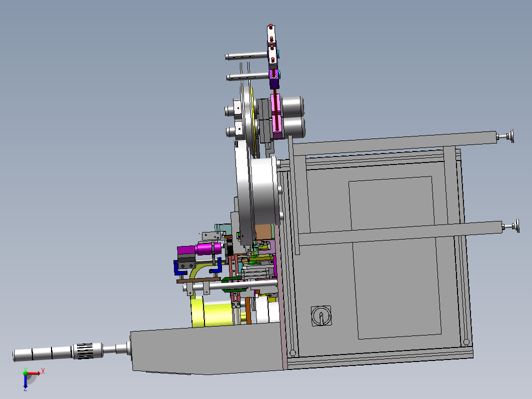Select the pink slide block with red rod
Screen dimensions: 532x399
tap(277, 116)
